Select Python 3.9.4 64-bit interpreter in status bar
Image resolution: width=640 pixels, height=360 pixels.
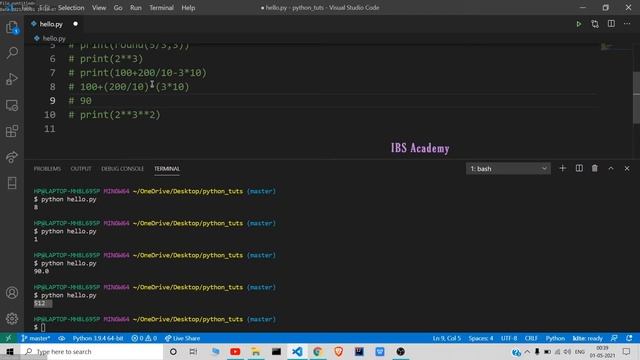tap(98, 338)
